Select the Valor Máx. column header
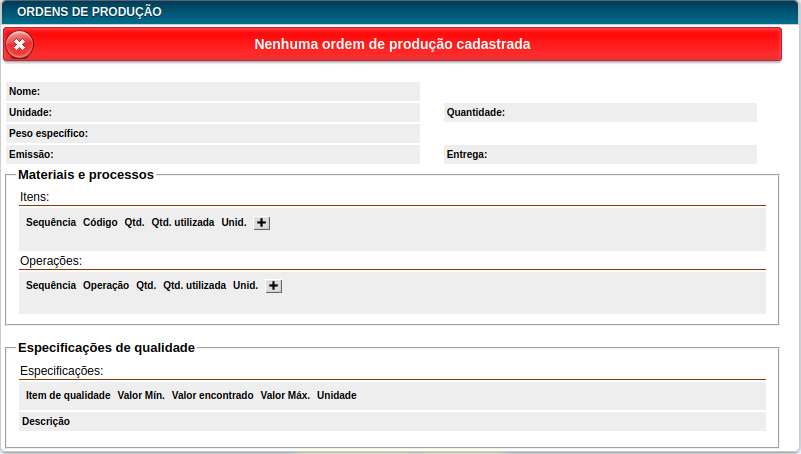 tap(285, 395)
